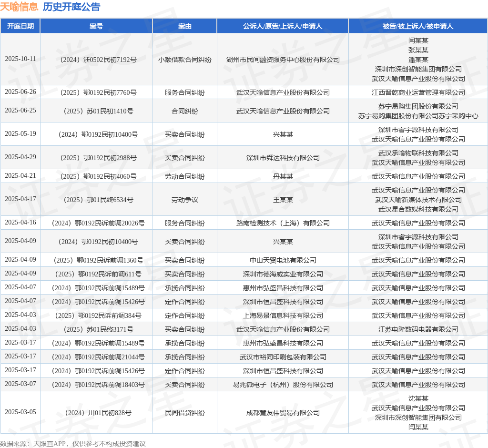Click defendant 武汉天喻新媒体技术有限公司
This screenshot has height=448, width=488.
pyautogui.click(x=418, y=200)
